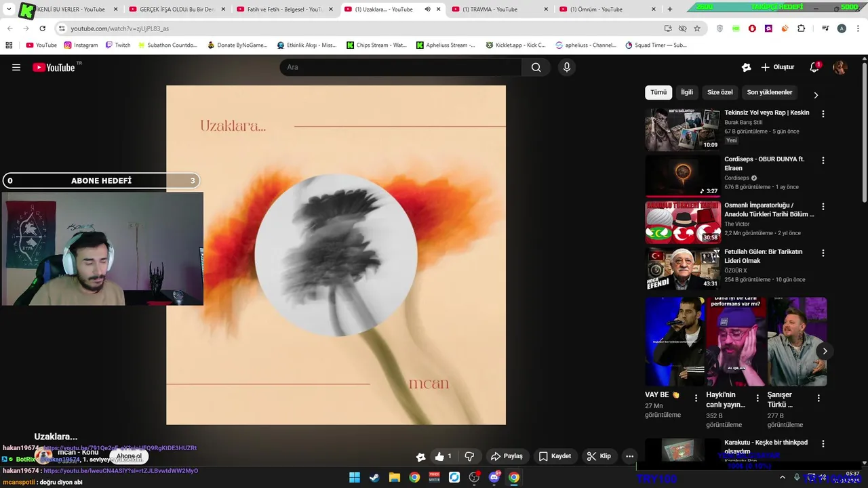Open Chrome media controls icon
Viewport: 868px width, 488px height.
tap(825, 28)
